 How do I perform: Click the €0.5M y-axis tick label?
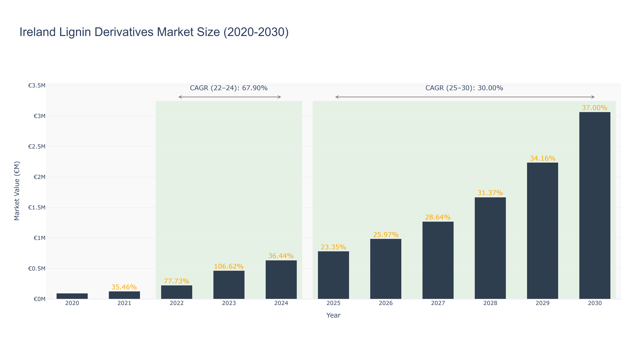point(37,269)
